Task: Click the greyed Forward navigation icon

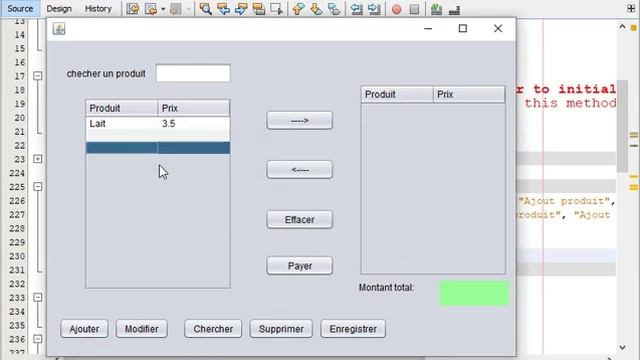Action: point(176,9)
